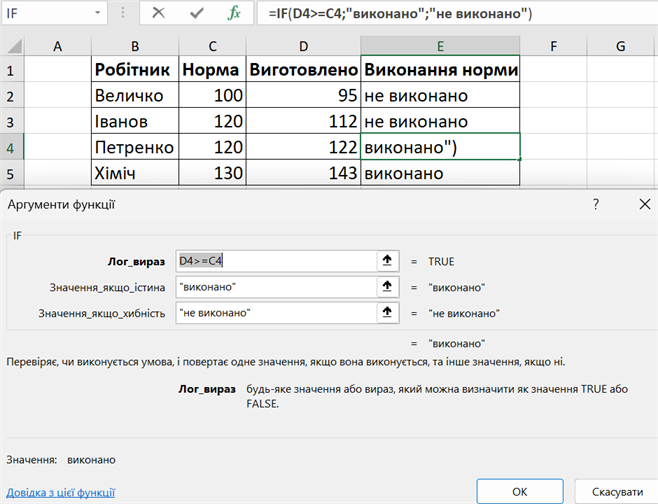Open the Довідка з цієї функції link
Viewport: 658px width, 504px height.
click(x=61, y=492)
